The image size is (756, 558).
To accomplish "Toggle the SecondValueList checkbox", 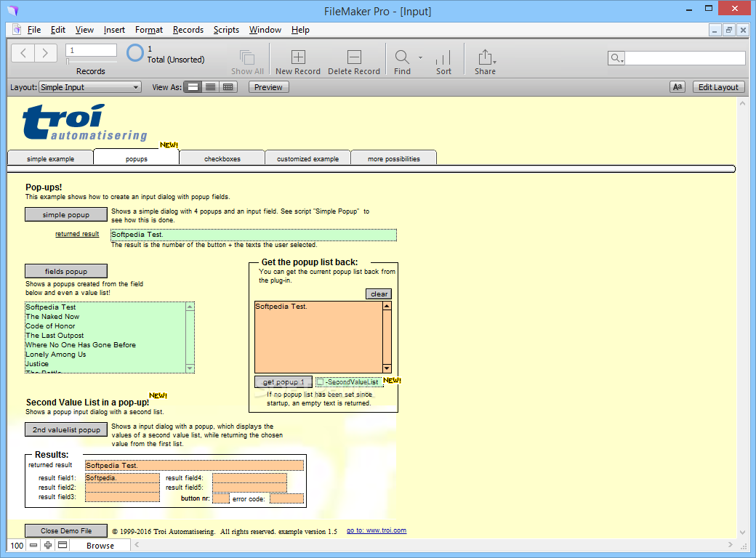I will pyautogui.click(x=320, y=381).
